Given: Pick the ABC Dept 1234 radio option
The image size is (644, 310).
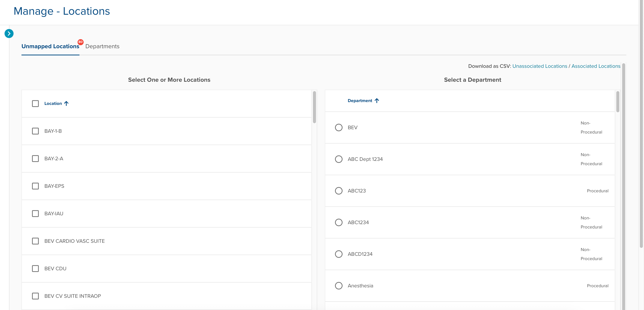Looking at the screenshot, I should 339,159.
